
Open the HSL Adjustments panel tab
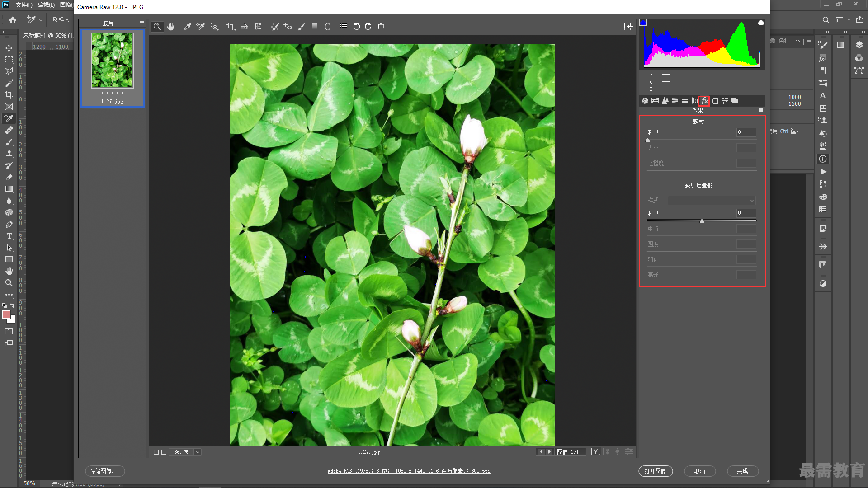coord(675,101)
